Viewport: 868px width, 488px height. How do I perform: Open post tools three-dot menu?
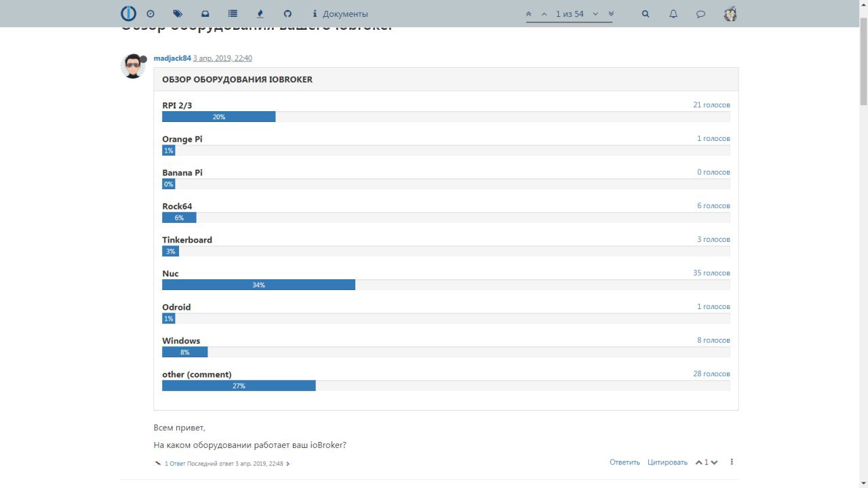point(732,462)
